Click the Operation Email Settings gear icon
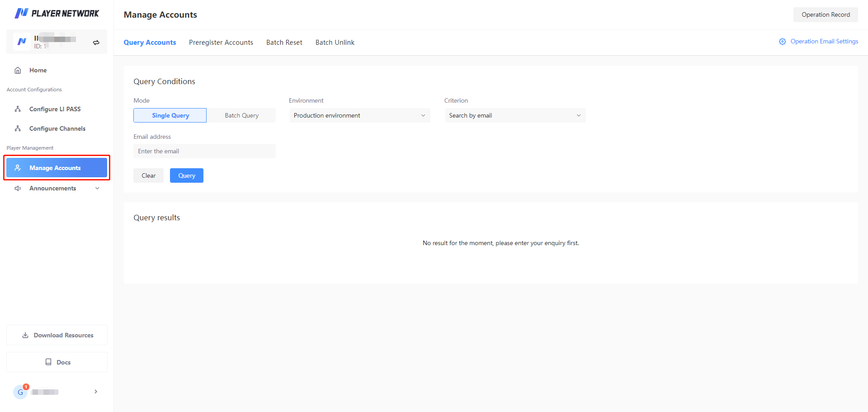 [782, 42]
